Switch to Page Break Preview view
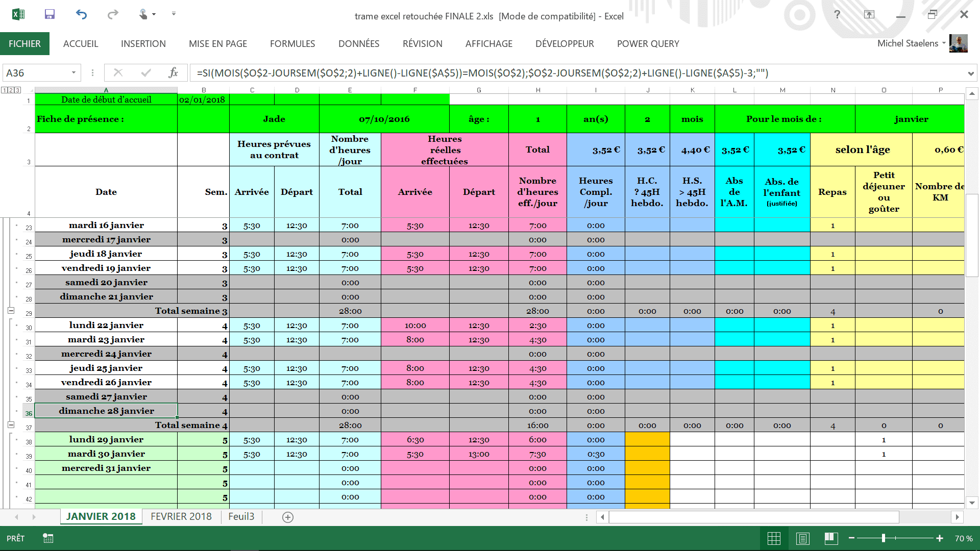This screenshot has width=980, height=551. [x=831, y=538]
